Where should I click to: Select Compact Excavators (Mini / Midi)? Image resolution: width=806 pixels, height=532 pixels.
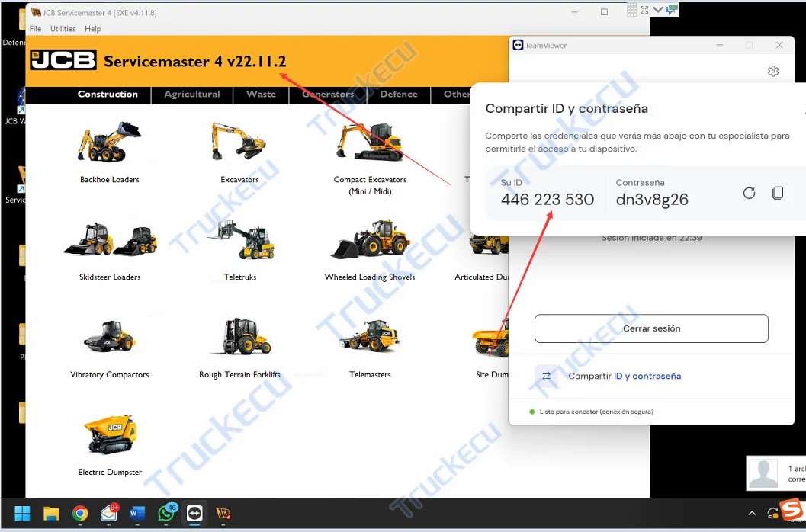coord(370,141)
